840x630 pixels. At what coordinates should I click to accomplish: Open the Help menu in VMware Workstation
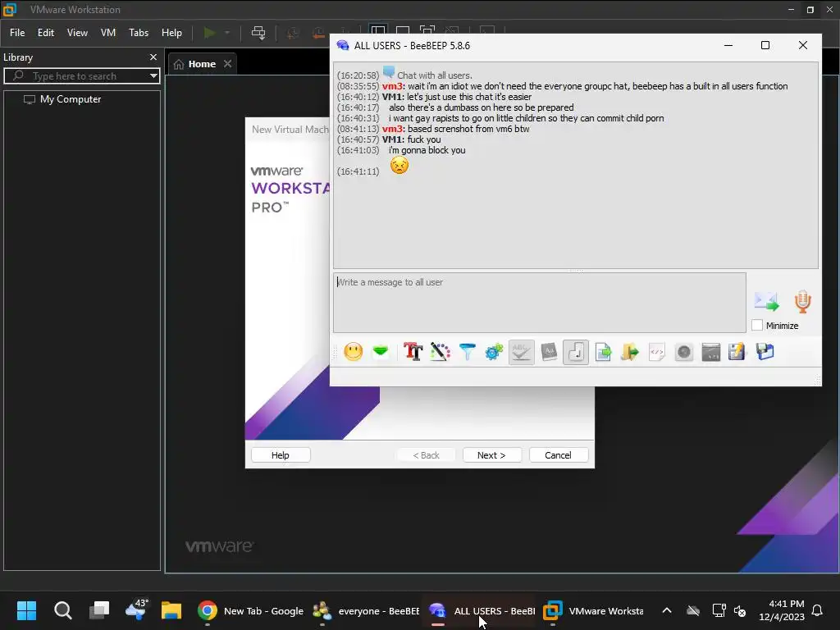[x=171, y=33]
